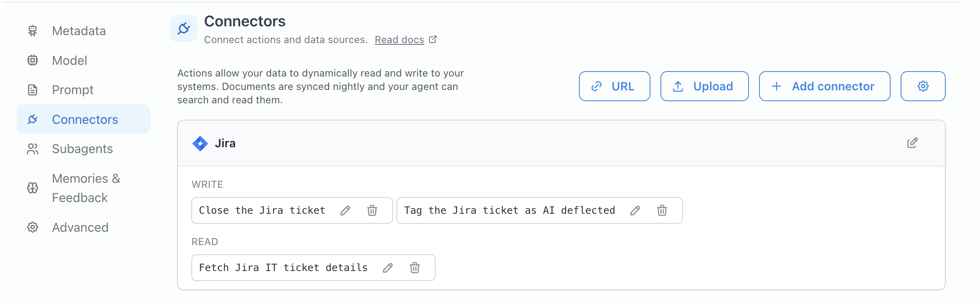Click the Add connector button
The image size is (980, 307).
pos(825,86)
